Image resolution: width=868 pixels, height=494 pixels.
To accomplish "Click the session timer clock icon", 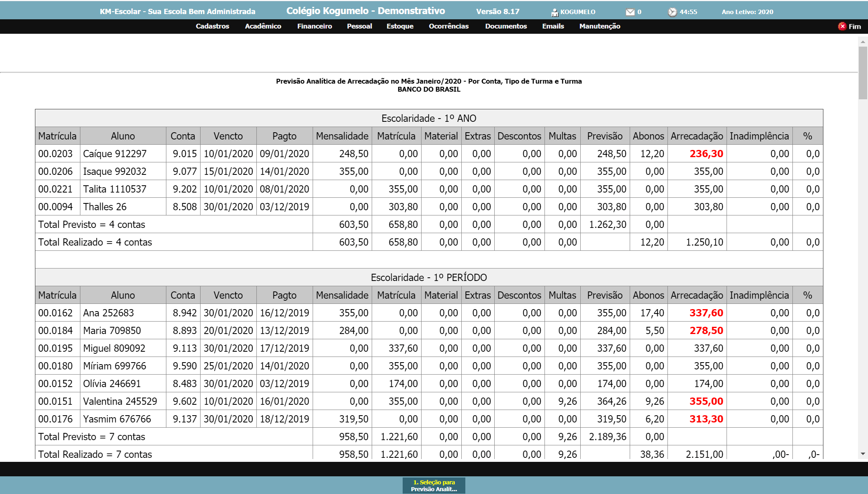I will coord(672,12).
